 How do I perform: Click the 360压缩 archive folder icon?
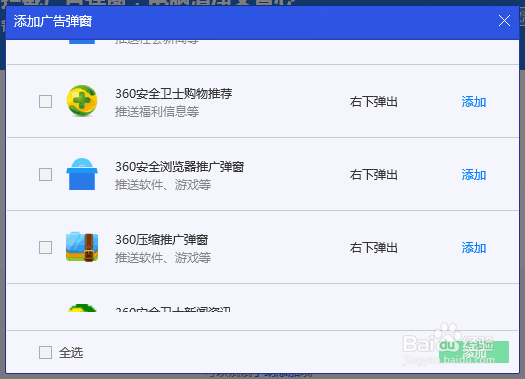[82, 247]
